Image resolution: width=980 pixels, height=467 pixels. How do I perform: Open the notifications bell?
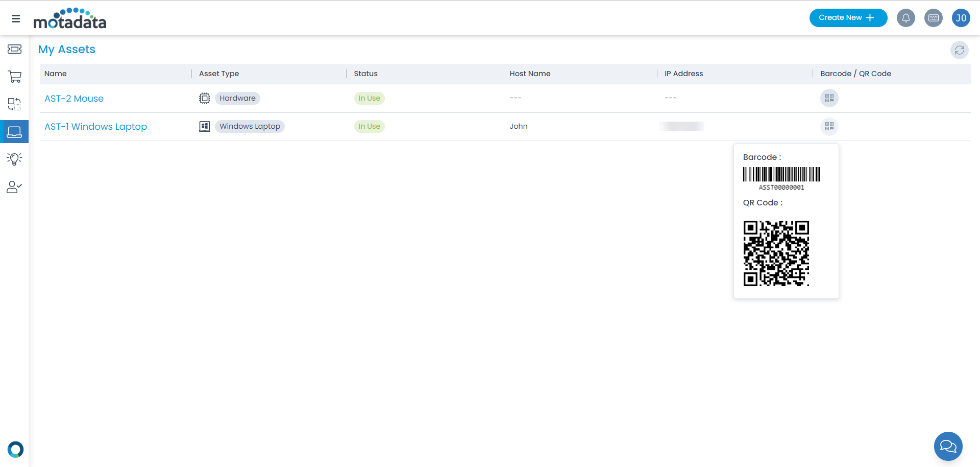click(x=906, y=18)
